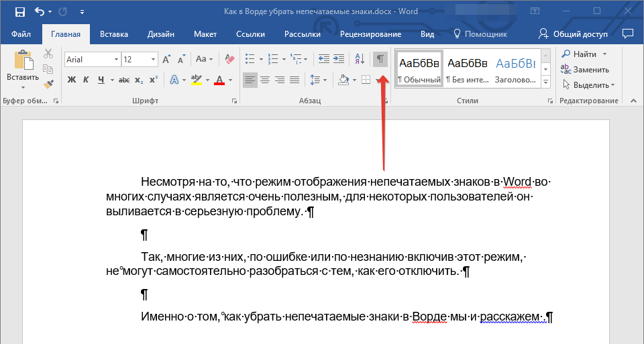
Task: Click the Format Painter brush icon
Action: click(48, 84)
